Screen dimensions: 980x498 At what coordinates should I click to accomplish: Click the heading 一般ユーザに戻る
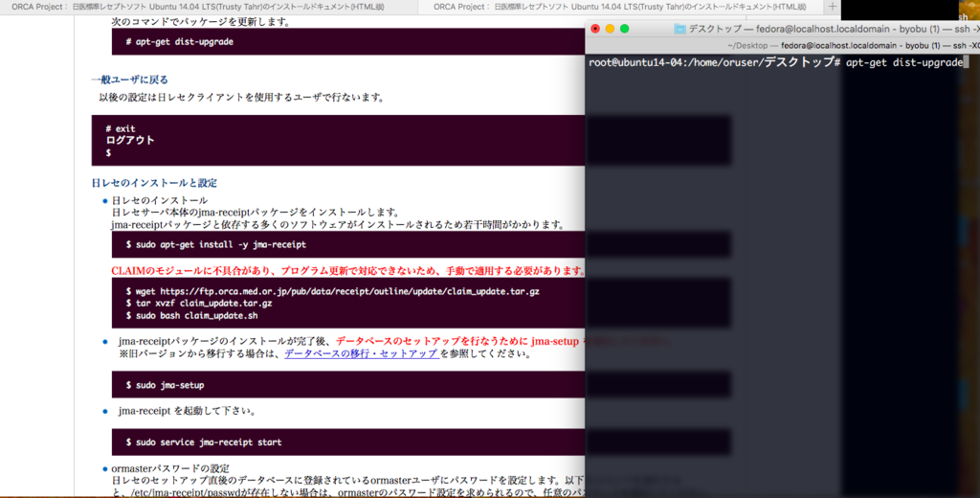click(x=130, y=79)
